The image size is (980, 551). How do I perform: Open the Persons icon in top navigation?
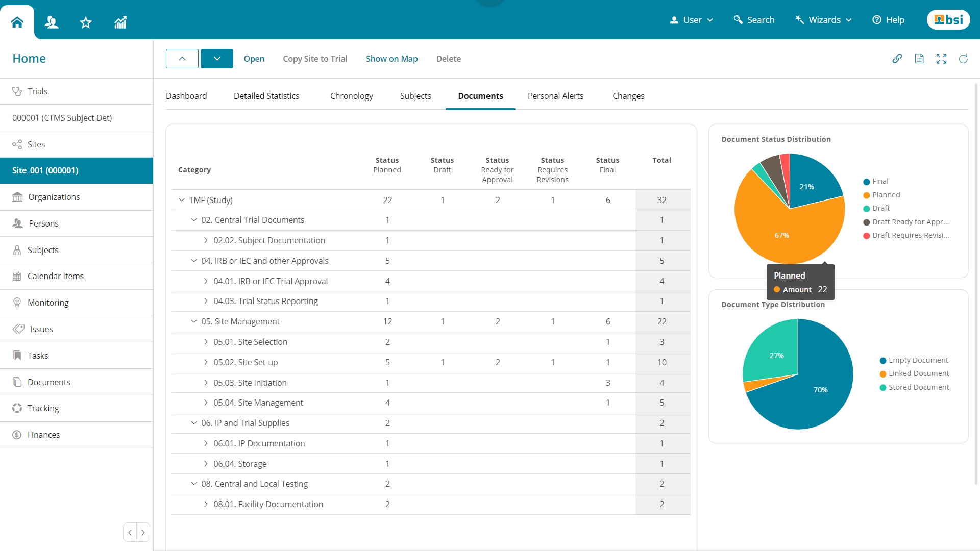click(x=51, y=22)
